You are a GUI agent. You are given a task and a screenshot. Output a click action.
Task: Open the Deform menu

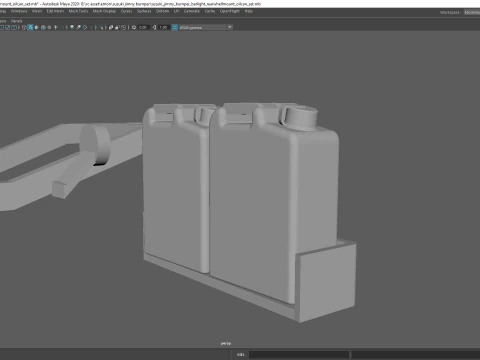pyautogui.click(x=162, y=11)
